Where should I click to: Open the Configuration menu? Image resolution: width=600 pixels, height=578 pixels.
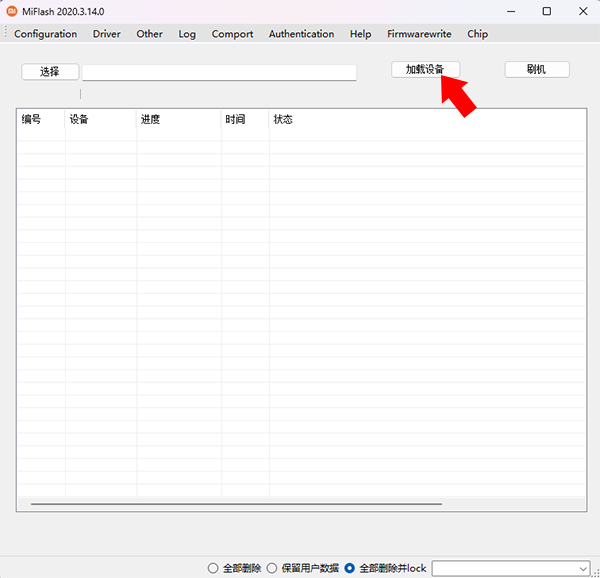coord(46,34)
